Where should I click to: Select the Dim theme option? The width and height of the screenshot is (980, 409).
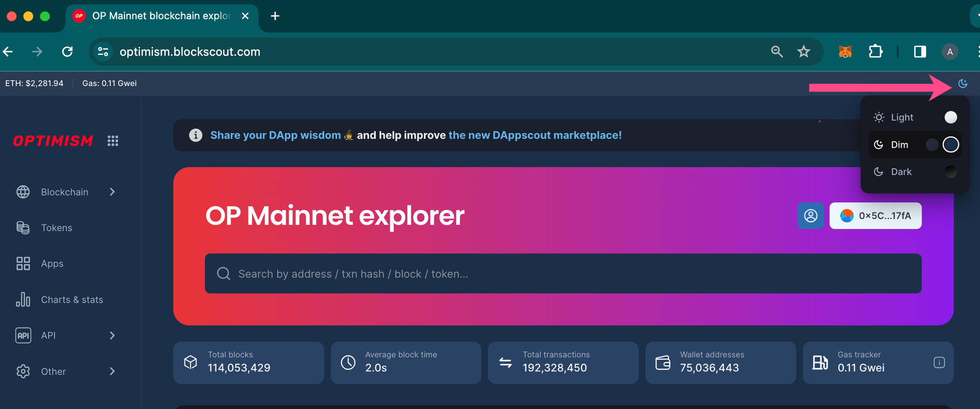(x=915, y=144)
